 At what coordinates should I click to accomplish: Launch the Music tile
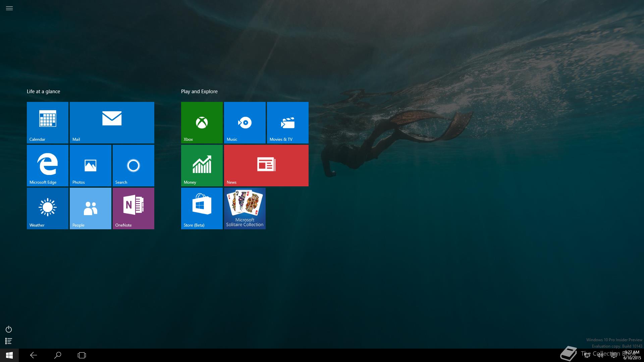(x=245, y=123)
